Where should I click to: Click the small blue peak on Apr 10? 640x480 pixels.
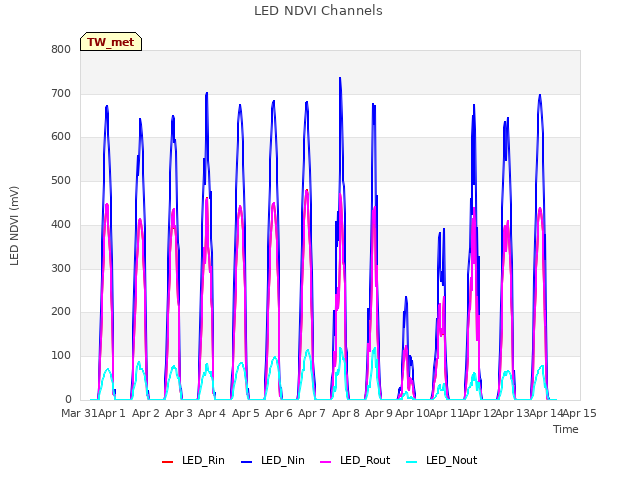(x=406, y=298)
